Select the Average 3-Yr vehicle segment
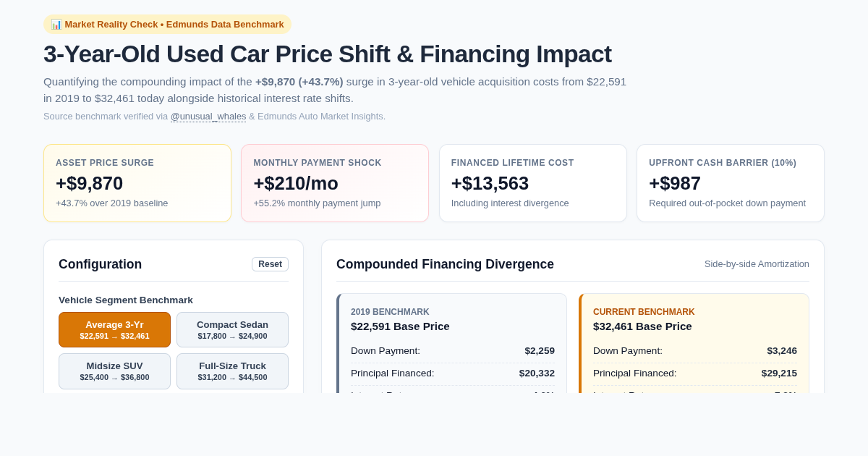Viewport: 868px width, 456px height. pyautogui.click(x=114, y=330)
